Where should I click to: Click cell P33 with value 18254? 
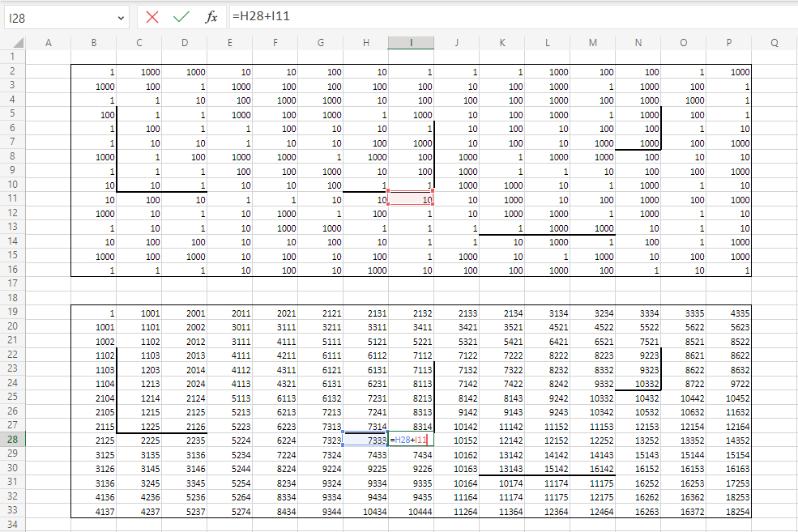pos(728,511)
